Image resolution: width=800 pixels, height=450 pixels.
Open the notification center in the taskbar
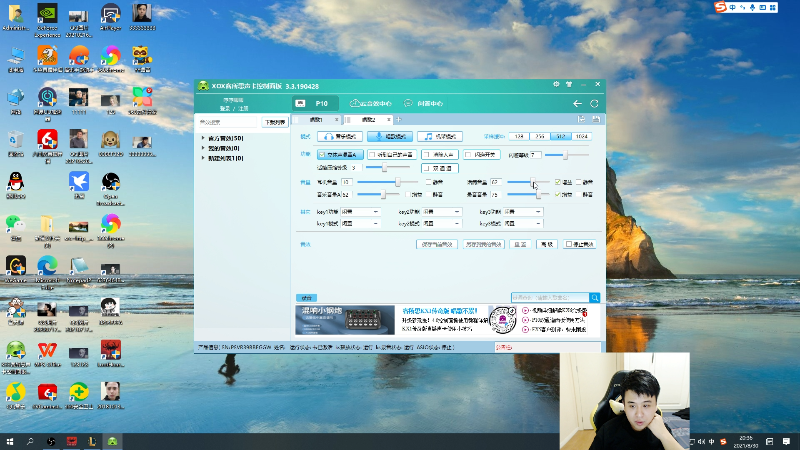point(787,441)
